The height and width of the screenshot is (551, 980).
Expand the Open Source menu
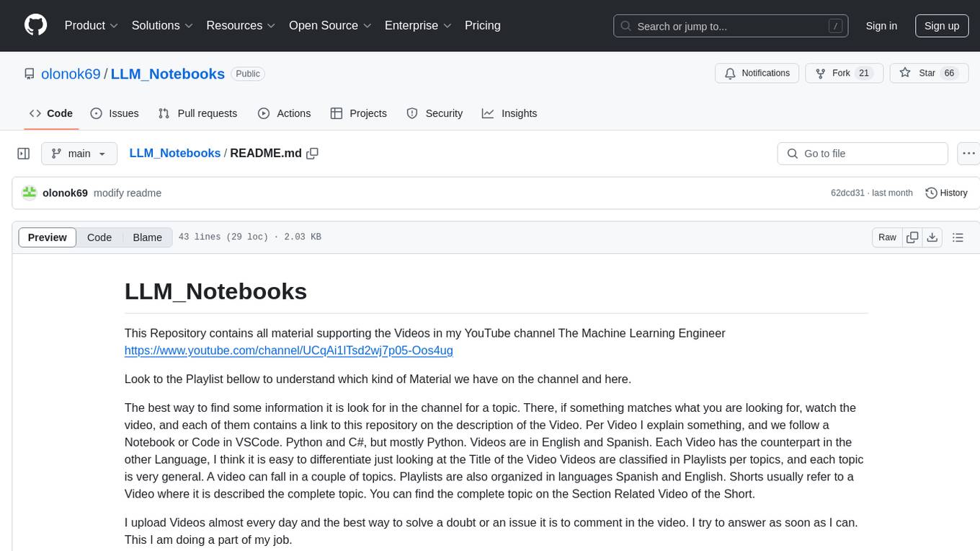[x=330, y=25]
